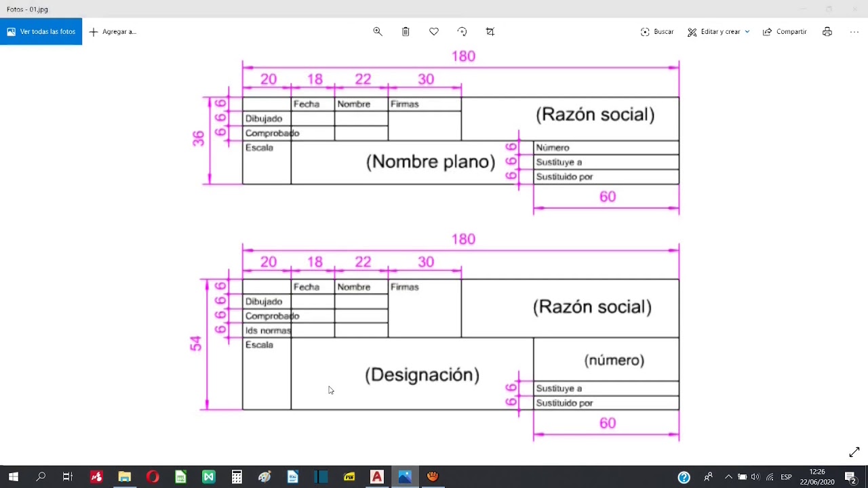Switch to AutoCAD in the taskbar

coord(377,477)
